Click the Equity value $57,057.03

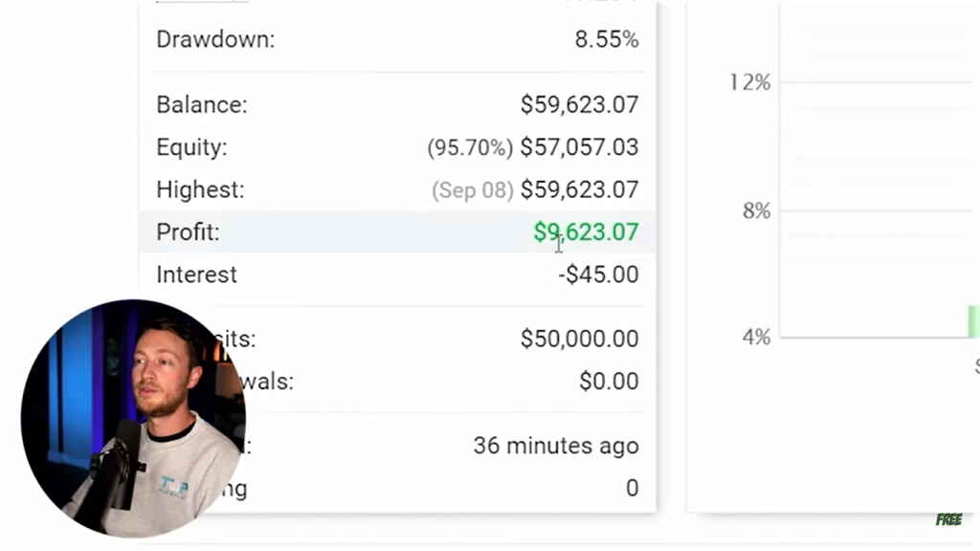click(579, 147)
